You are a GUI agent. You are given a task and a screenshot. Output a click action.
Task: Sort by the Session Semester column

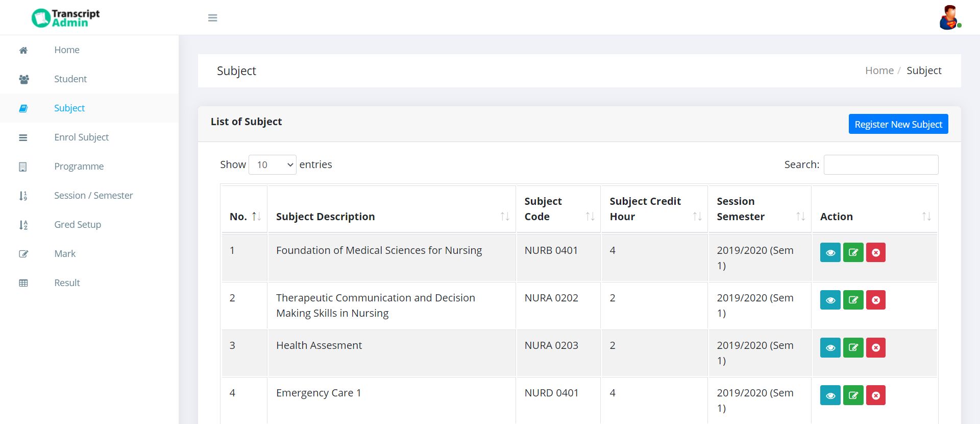click(759, 209)
